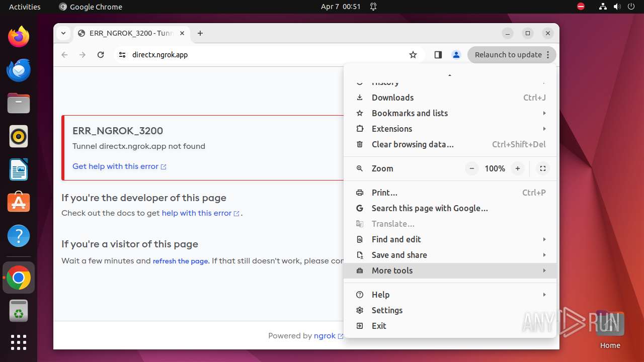Expand the Help submenu

pyautogui.click(x=450, y=295)
